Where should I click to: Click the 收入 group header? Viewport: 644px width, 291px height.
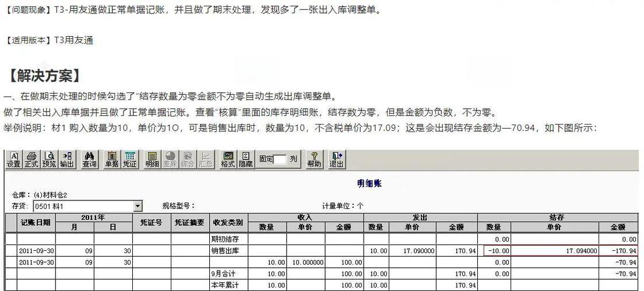pyautogui.click(x=306, y=218)
